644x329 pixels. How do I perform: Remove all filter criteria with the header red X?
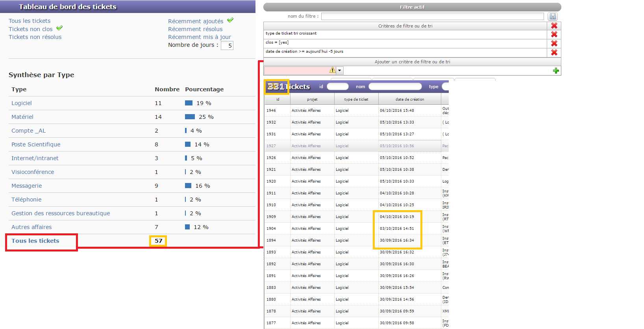pyautogui.click(x=554, y=26)
